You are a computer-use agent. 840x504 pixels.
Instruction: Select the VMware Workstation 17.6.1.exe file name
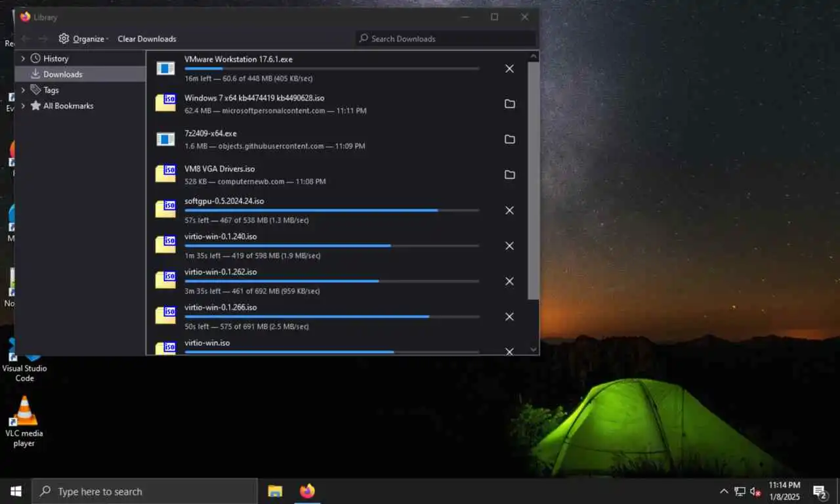coord(238,59)
